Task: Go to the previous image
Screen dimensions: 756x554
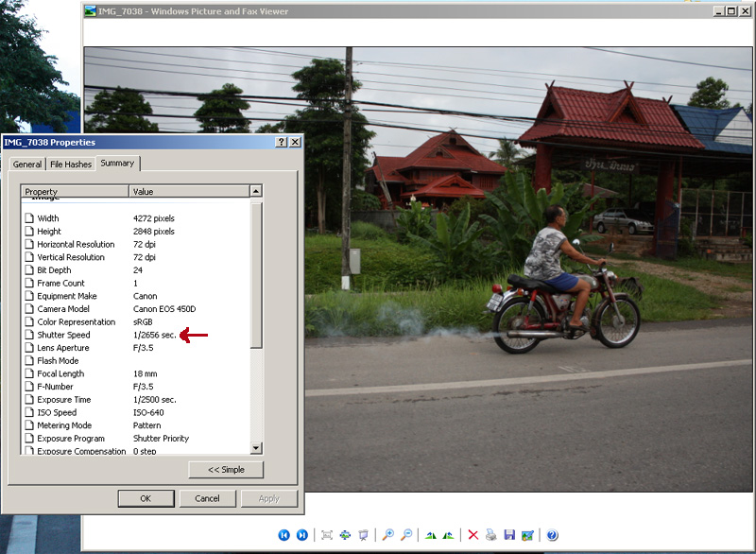Action: pos(284,535)
